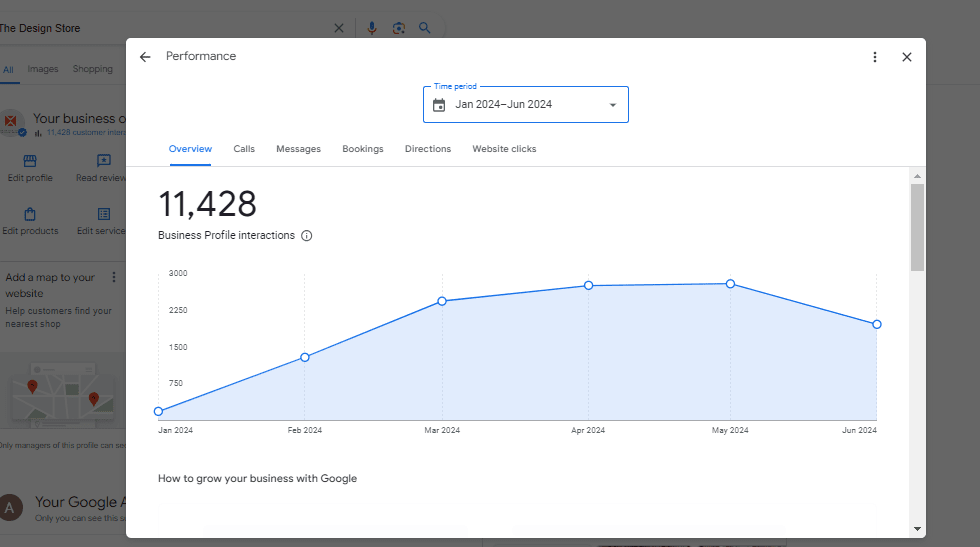Viewport: 980px width, 547px height.
Task: Click the Overview tab
Action: (190, 149)
